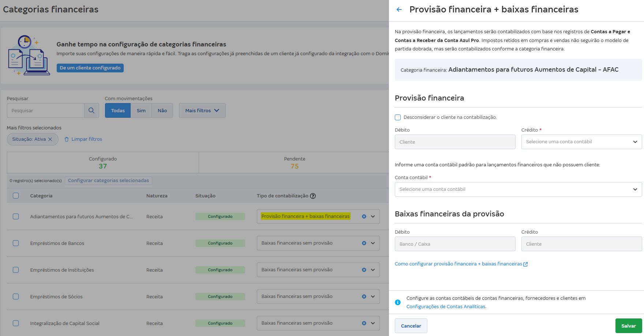Remove the Situação: Ativa filter chip

pos(50,139)
